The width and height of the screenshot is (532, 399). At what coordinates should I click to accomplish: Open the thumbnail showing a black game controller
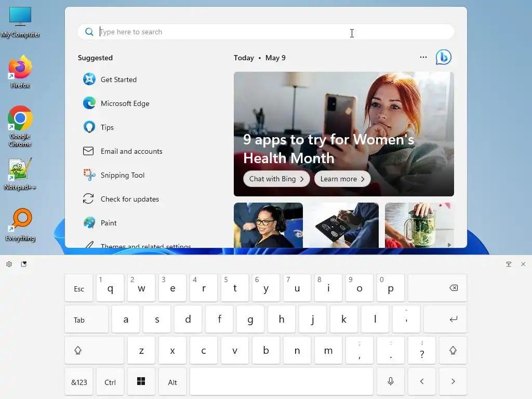[x=344, y=225]
